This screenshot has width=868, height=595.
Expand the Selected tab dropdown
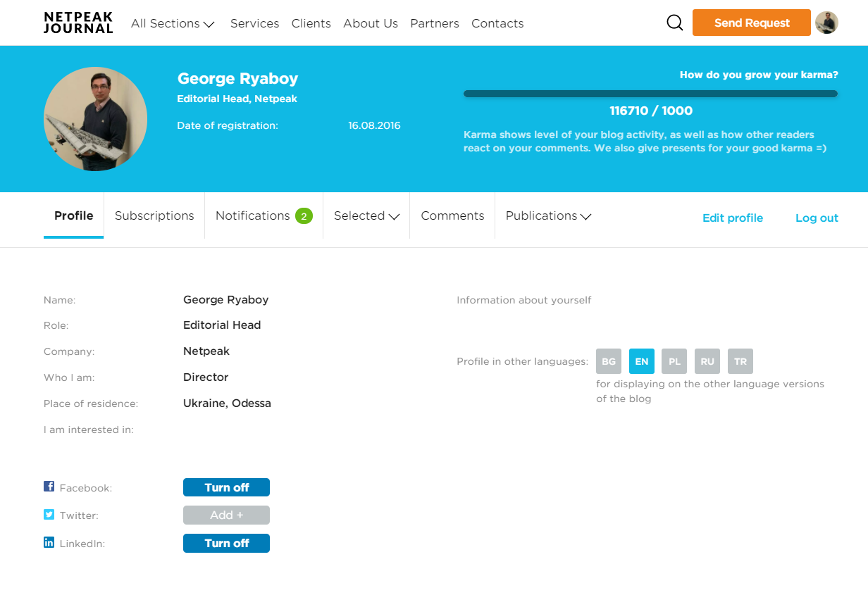click(366, 216)
